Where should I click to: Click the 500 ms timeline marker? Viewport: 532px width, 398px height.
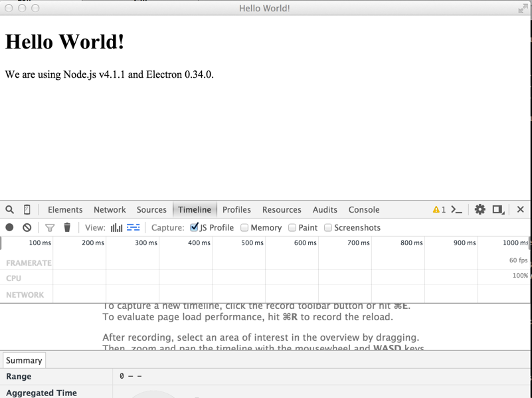click(252, 243)
